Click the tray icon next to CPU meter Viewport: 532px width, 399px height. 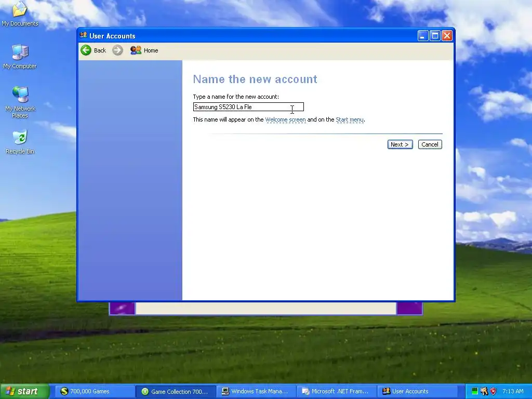coord(484,391)
